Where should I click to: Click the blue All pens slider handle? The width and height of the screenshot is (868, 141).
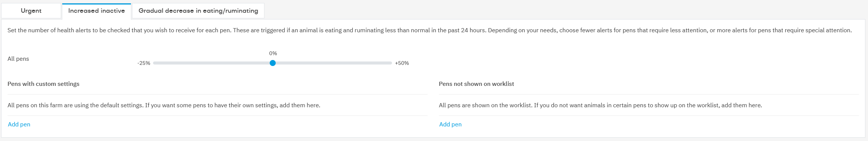pos(273,63)
